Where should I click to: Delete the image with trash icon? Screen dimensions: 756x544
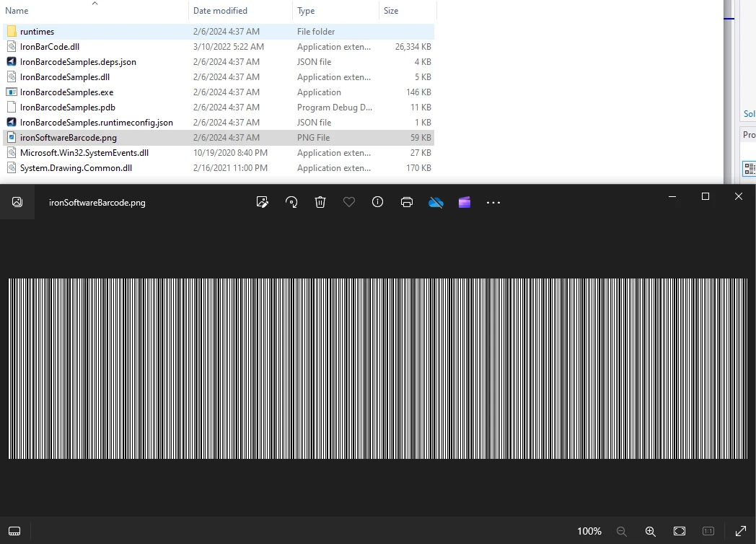(320, 203)
